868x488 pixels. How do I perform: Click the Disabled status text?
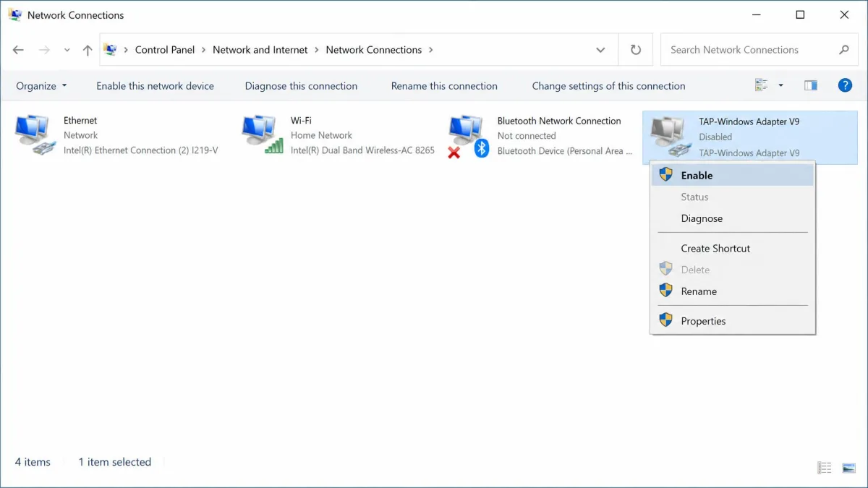715,137
